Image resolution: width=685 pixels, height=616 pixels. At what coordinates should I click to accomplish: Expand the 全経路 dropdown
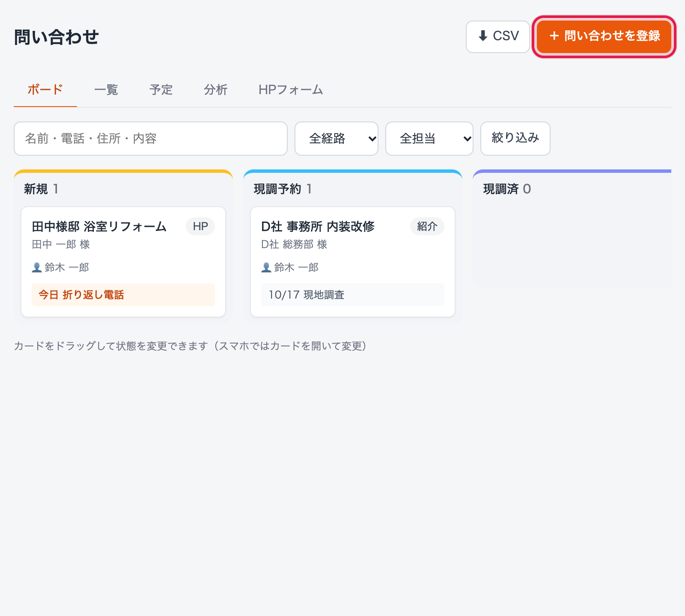(x=337, y=139)
